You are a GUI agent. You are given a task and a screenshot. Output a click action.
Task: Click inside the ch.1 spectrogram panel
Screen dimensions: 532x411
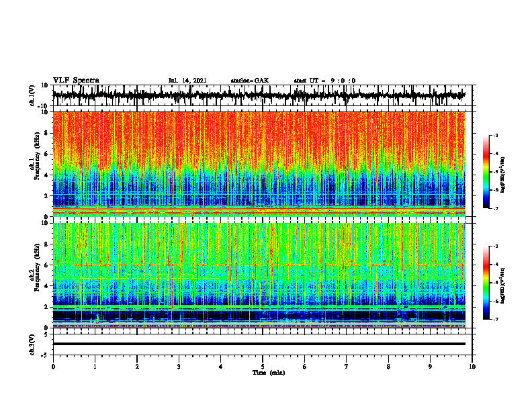coord(259,164)
